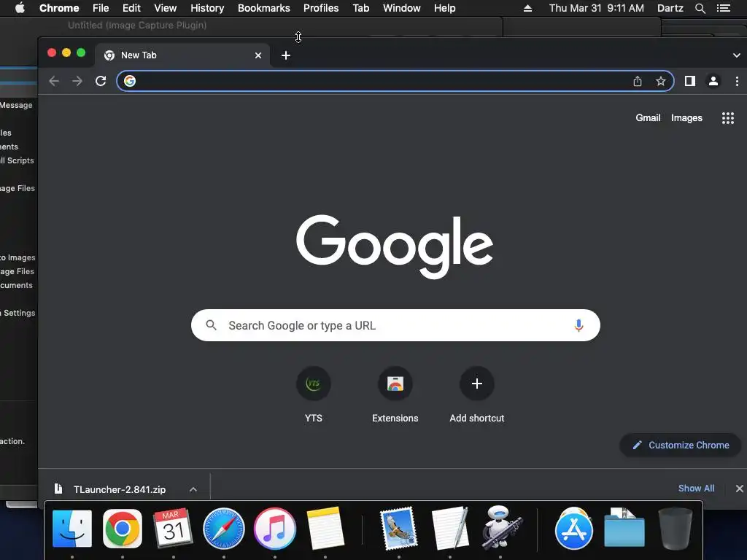747x560 pixels.
Task: Select Settings in the background Automator window
Action: [x=19, y=313]
